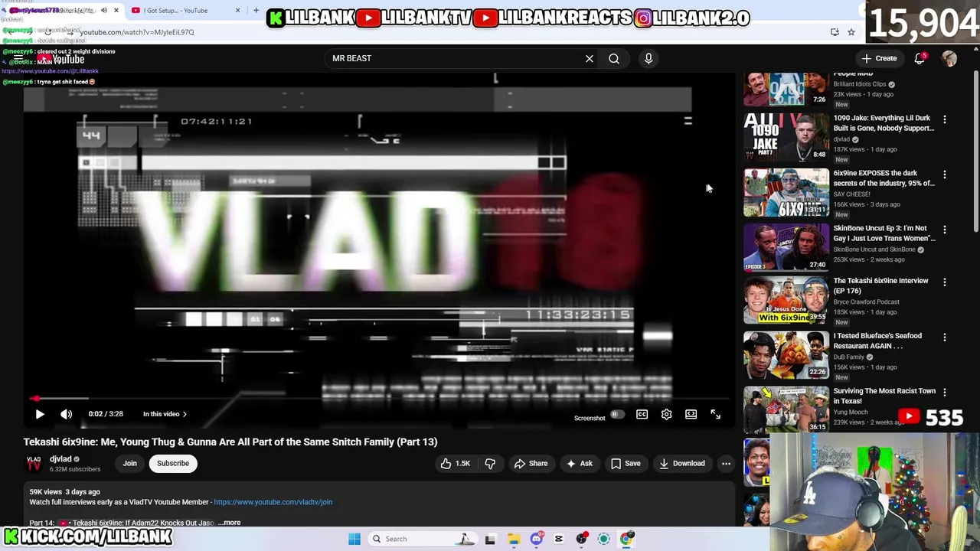Open the Ask feature
This screenshot has height=551, width=980.
[x=579, y=463]
